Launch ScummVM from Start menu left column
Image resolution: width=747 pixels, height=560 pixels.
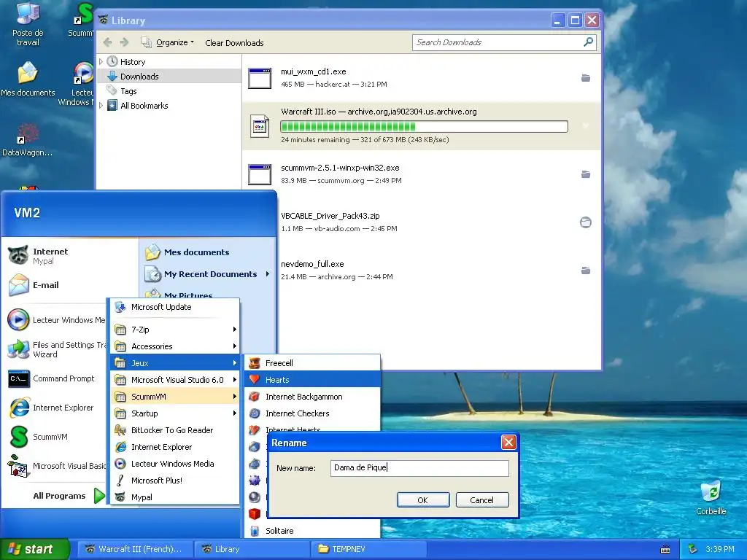(38, 437)
